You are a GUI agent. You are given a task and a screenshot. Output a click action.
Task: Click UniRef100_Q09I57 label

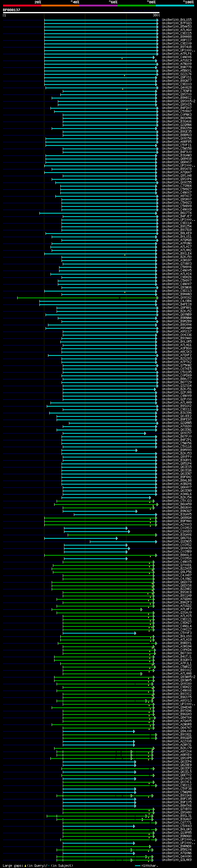pos(176,433)
